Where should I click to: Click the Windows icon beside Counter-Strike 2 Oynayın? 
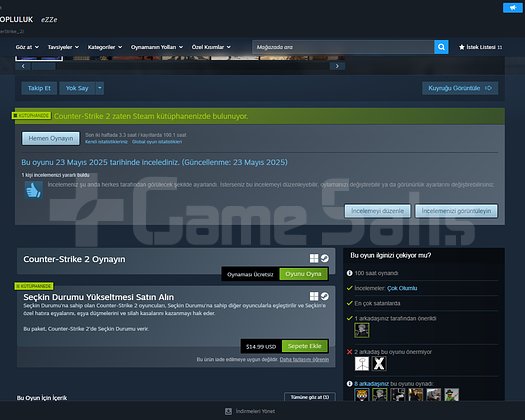click(314, 258)
